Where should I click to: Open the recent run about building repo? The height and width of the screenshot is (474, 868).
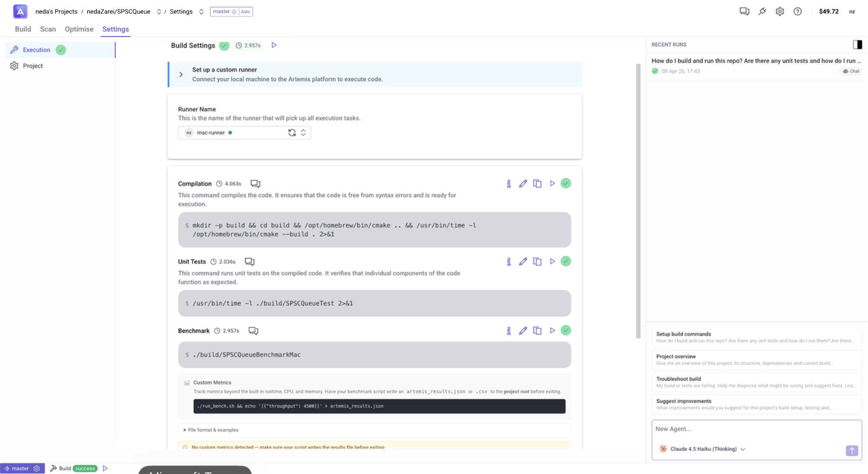(x=756, y=61)
